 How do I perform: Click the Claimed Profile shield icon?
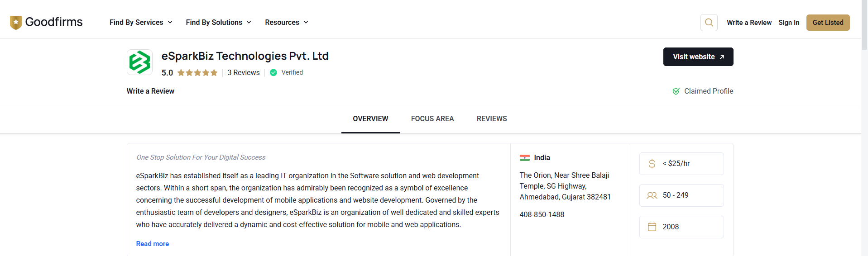(676, 91)
